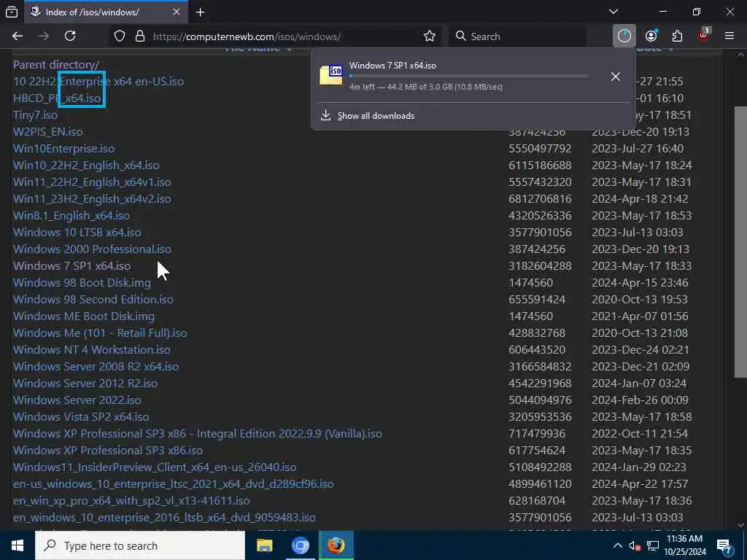Bookmark this page with the star
Image resolution: width=747 pixels, height=560 pixels.
(429, 36)
